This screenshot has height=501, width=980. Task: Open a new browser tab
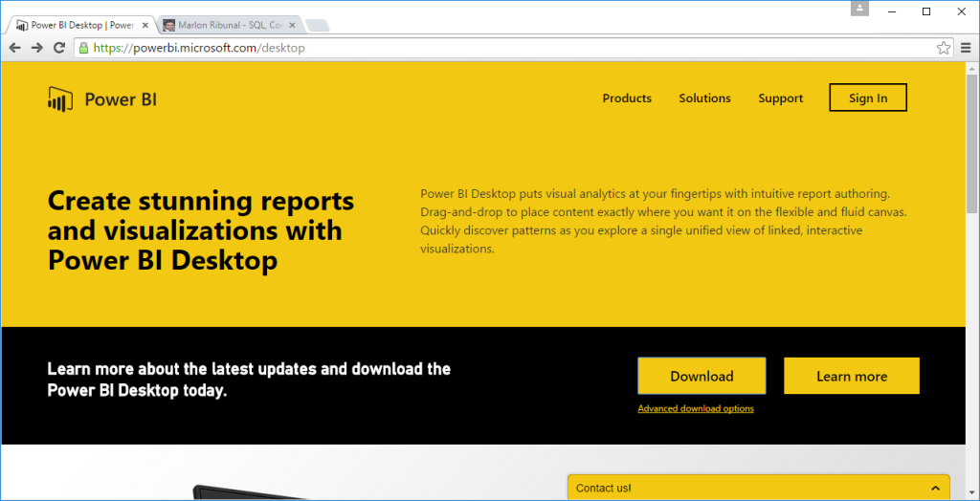tap(318, 26)
